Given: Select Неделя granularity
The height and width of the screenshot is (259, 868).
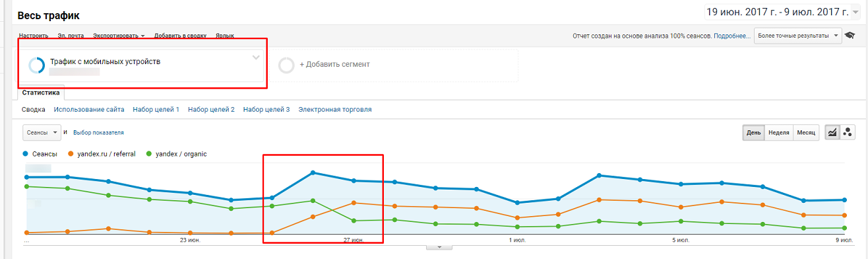Looking at the screenshot, I should click(779, 132).
